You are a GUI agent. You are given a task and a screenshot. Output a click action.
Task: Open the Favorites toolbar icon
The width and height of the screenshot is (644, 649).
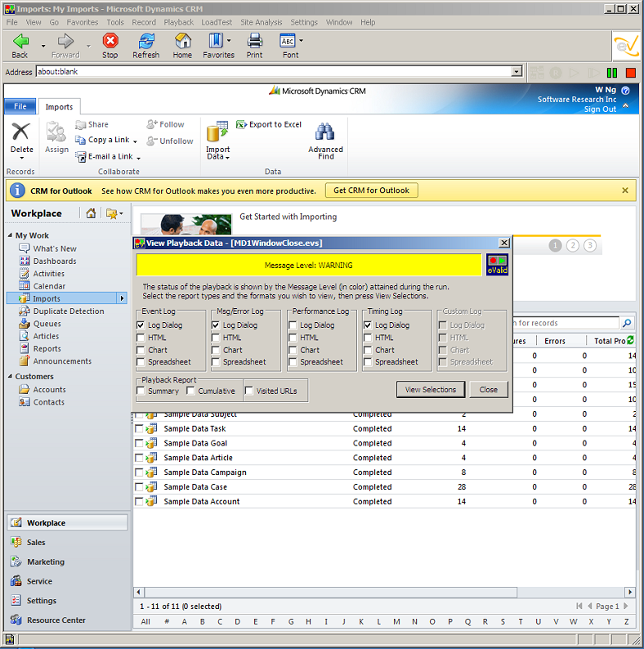tap(216, 41)
